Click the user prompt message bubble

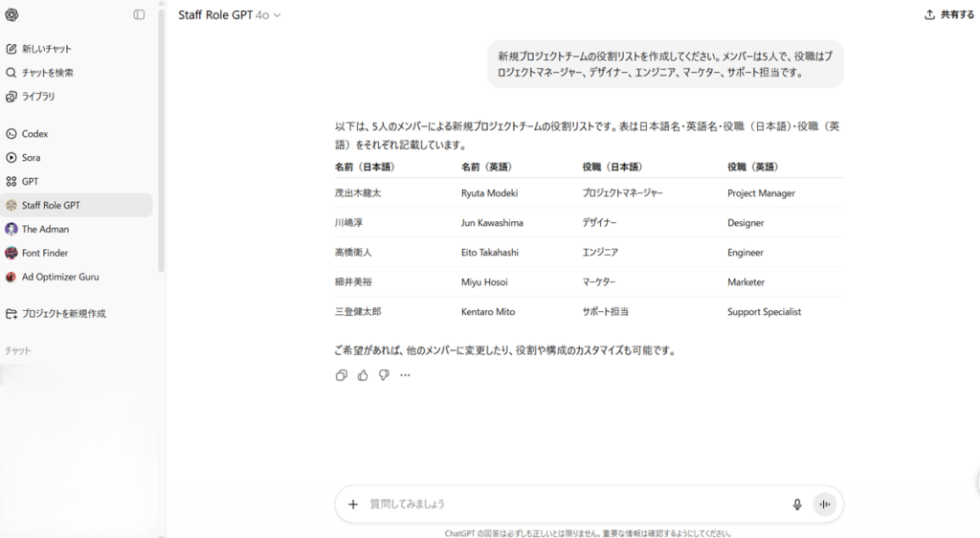tap(666, 64)
